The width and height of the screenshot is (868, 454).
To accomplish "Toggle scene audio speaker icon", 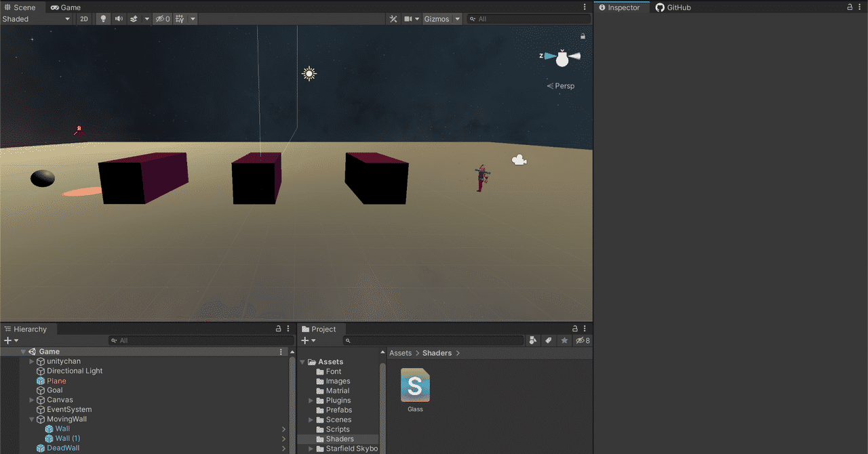I will pos(119,19).
